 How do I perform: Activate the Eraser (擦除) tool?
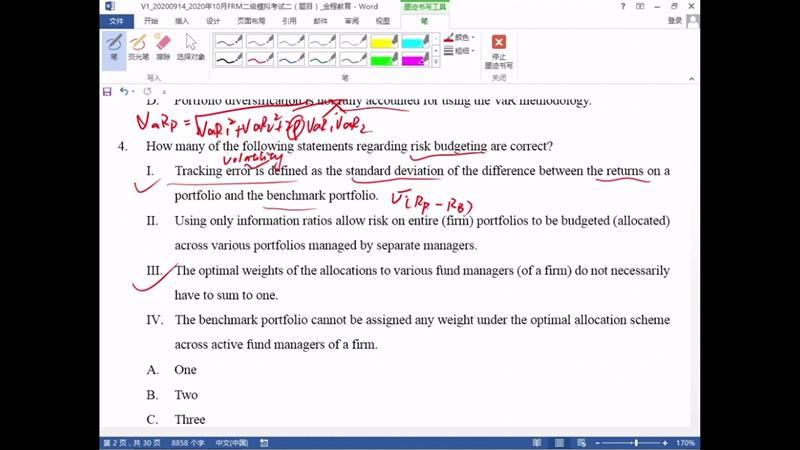coord(163,47)
